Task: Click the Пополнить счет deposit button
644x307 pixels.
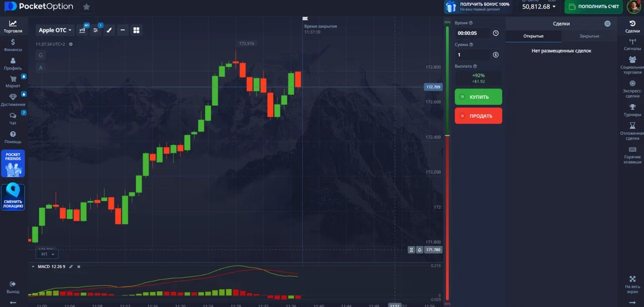Action: [594, 7]
